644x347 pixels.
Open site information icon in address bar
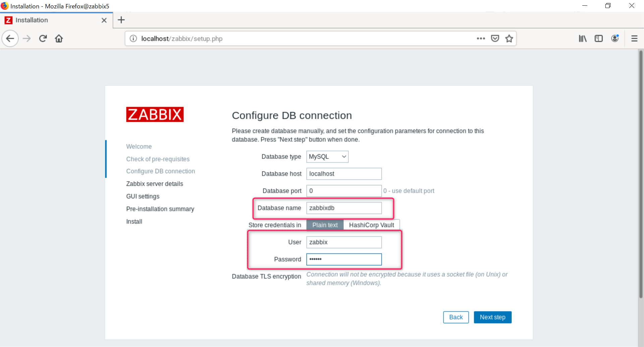click(133, 39)
